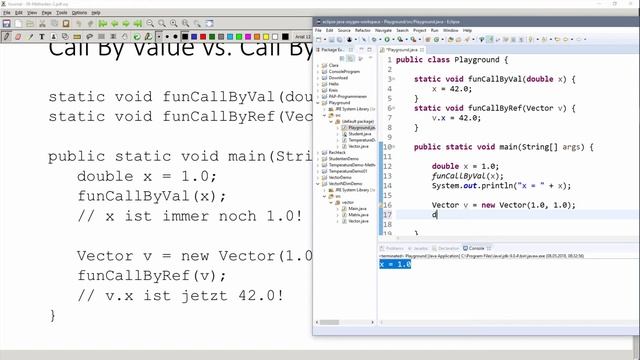Screen dimensions: 640x360
Task: Open Main.java under vector package
Action: pyautogui.click(x=357, y=209)
